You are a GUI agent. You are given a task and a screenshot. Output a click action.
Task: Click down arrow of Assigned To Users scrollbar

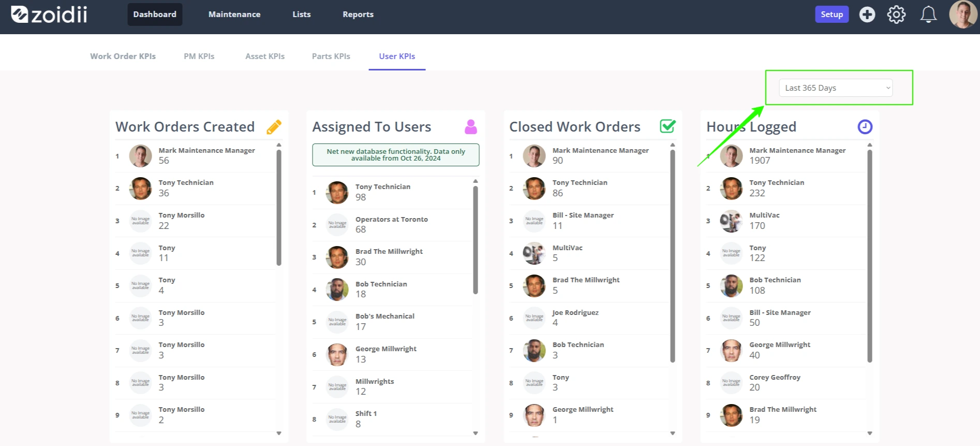[476, 433]
